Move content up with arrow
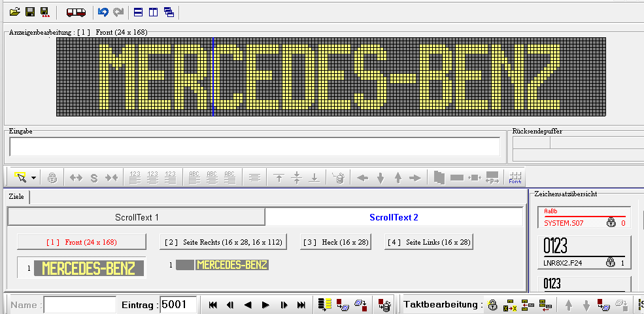Viewport: 644px width, 314px height. [x=398, y=178]
